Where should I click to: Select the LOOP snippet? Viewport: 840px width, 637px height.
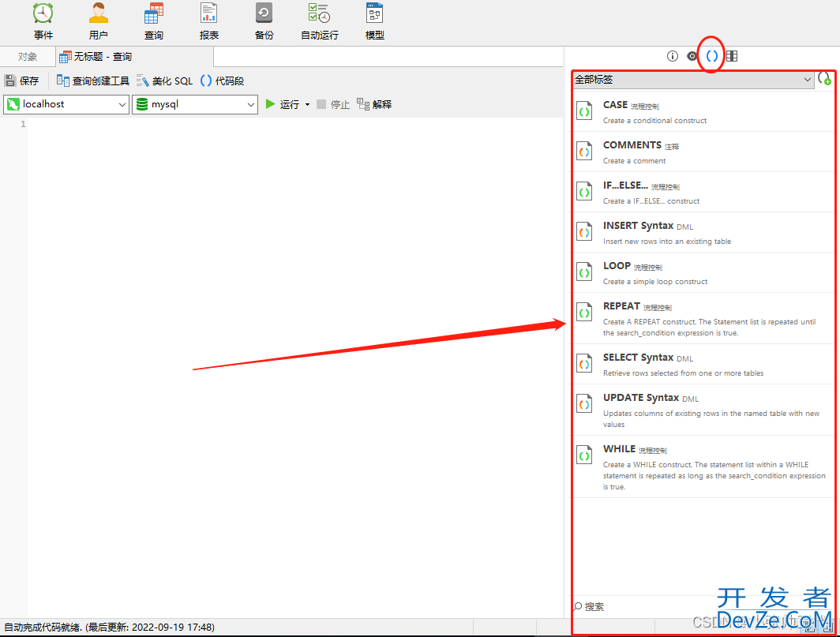[703, 272]
